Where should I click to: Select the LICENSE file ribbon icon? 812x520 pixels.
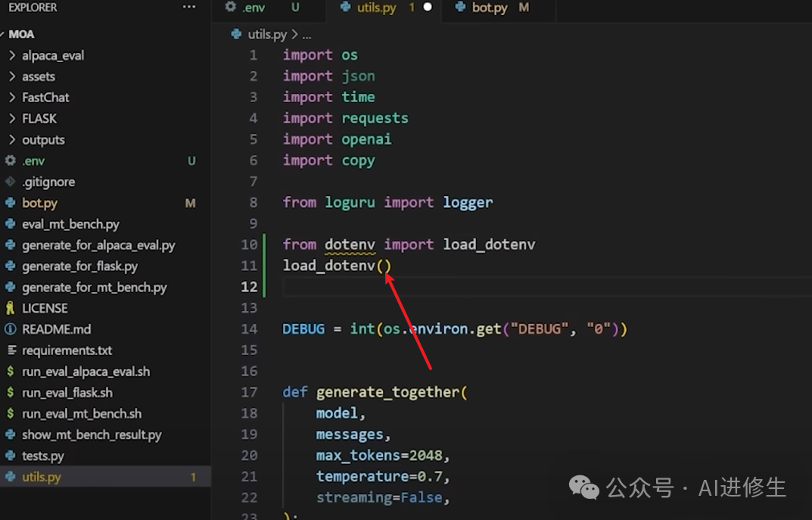[x=11, y=308]
